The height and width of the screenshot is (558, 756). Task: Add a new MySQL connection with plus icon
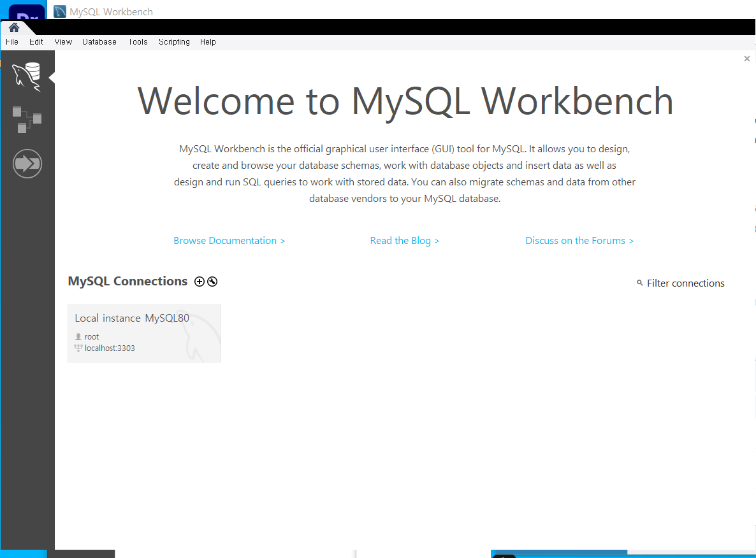pyautogui.click(x=200, y=282)
